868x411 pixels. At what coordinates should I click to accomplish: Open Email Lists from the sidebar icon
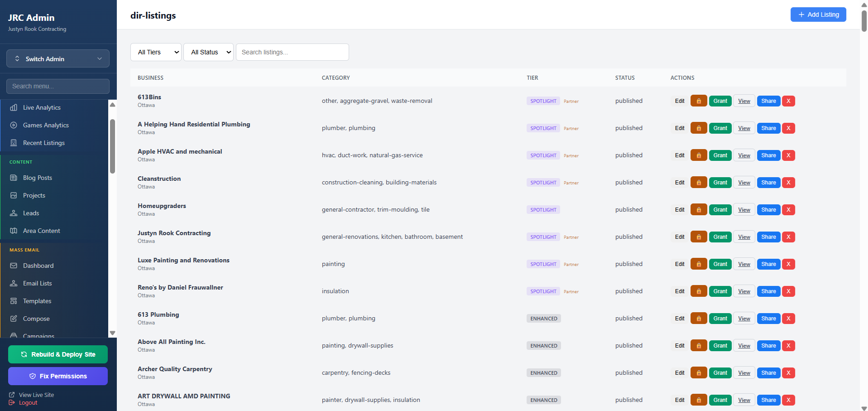tap(14, 283)
